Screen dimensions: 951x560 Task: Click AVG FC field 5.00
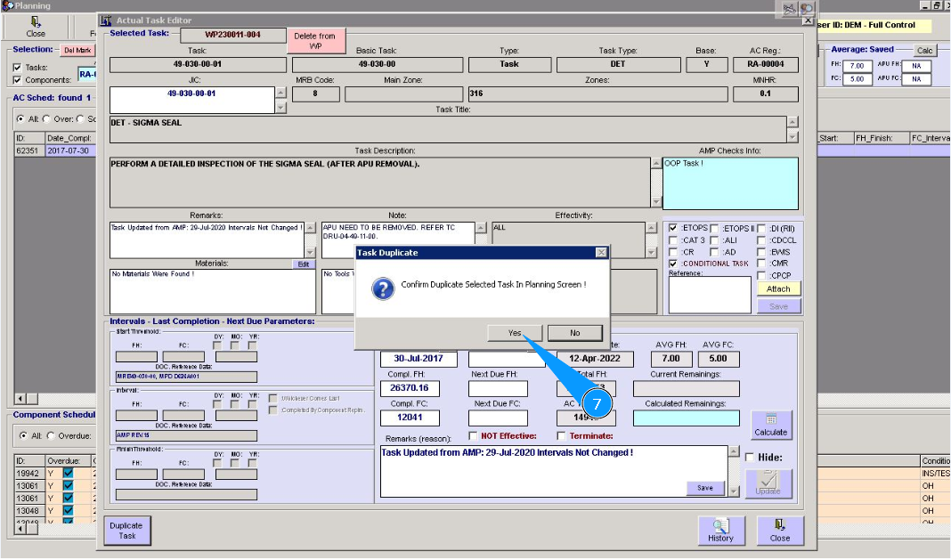click(718, 359)
